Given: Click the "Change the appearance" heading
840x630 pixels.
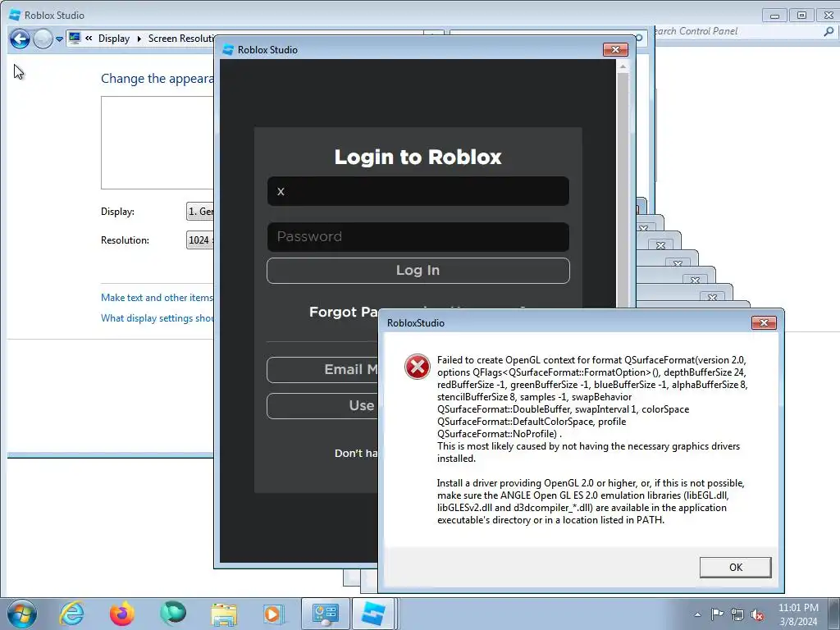Looking at the screenshot, I should [157, 78].
